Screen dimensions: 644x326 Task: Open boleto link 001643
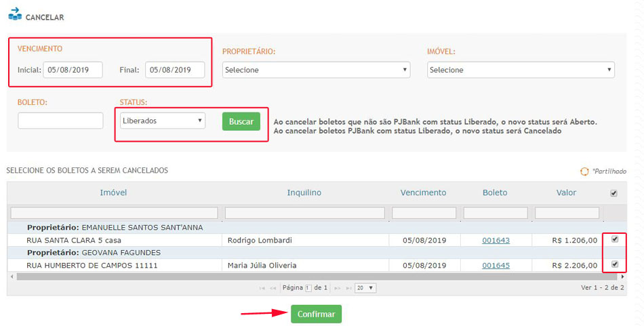[496, 240]
